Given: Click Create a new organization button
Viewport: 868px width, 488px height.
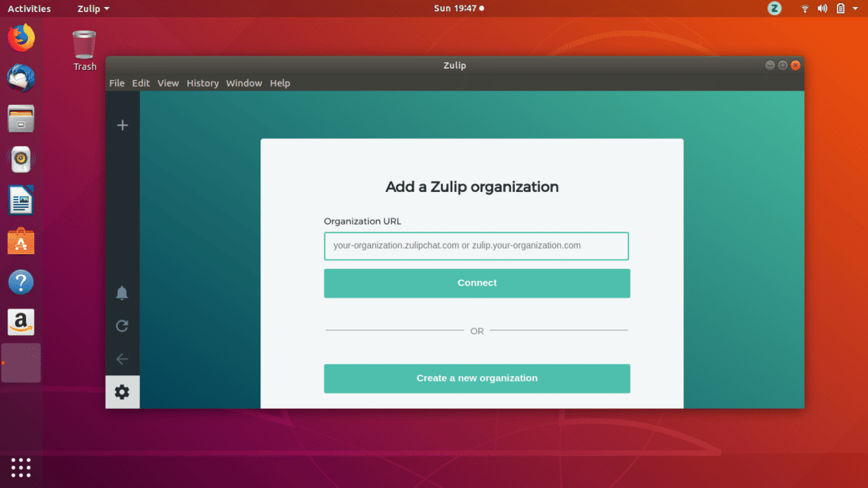Looking at the screenshot, I should (477, 378).
